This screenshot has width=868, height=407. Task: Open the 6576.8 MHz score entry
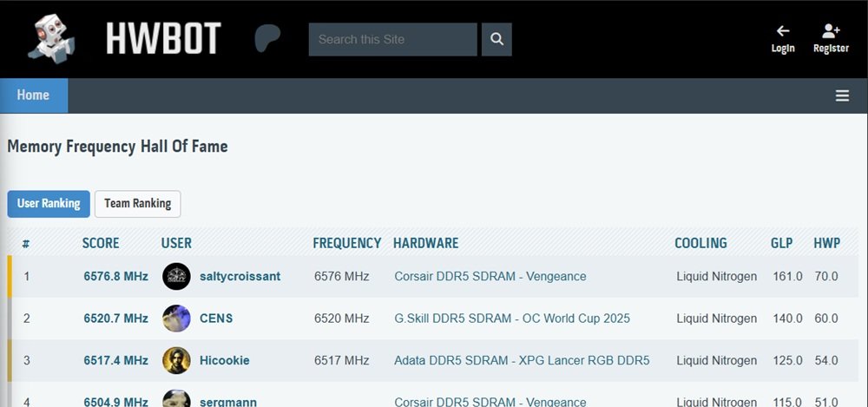115,276
